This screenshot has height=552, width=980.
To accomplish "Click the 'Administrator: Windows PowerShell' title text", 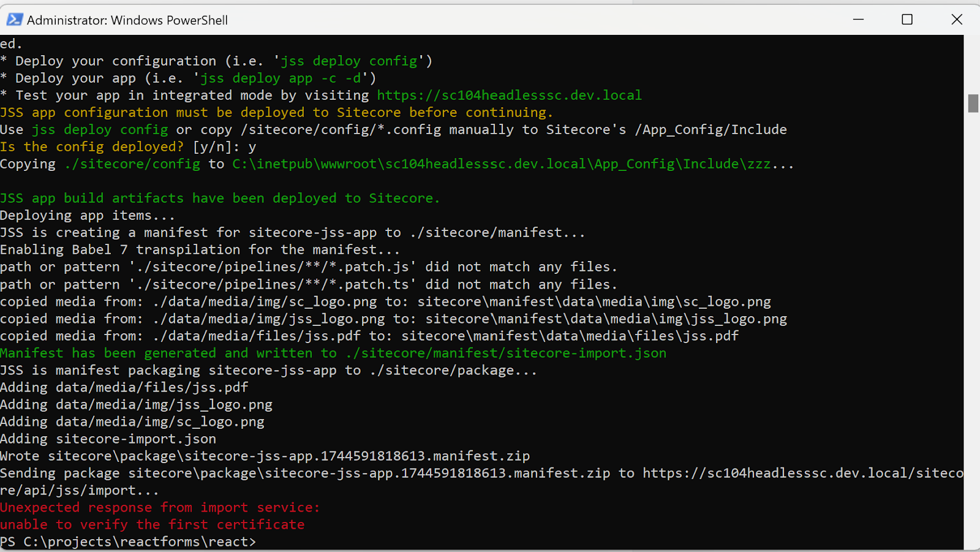I will 127,20.
